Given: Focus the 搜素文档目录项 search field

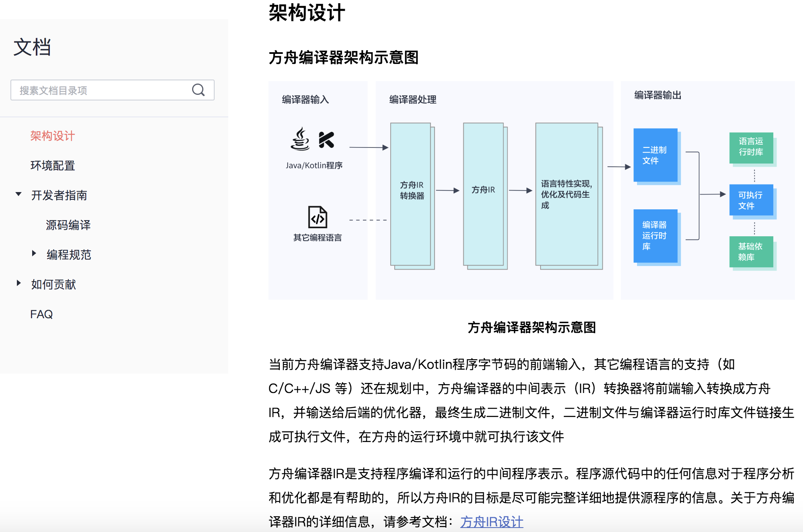Looking at the screenshot, I should coord(100,90).
